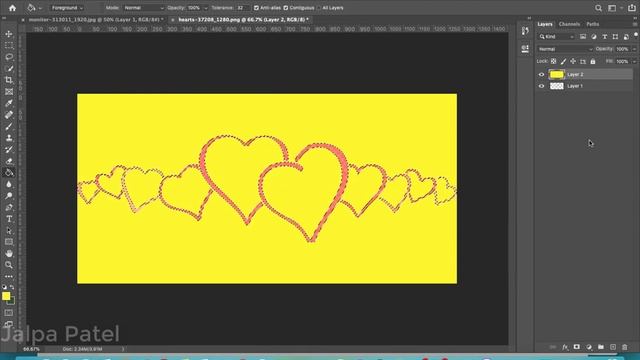Toggle layer filtering on or off switch
The width and height of the screenshot is (640, 360).
[x=636, y=35]
